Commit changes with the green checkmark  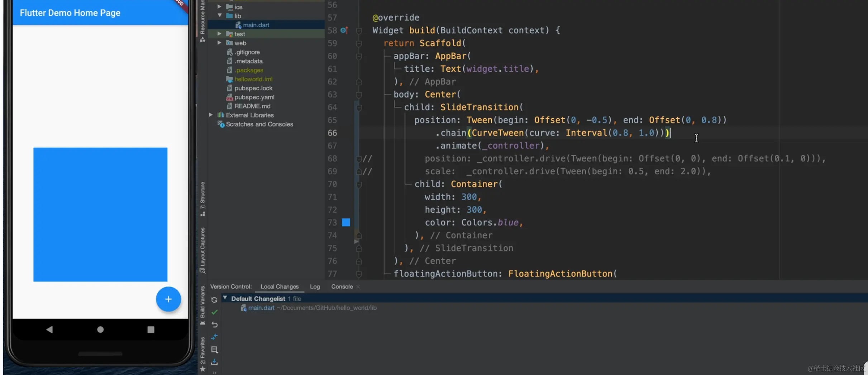tap(214, 312)
